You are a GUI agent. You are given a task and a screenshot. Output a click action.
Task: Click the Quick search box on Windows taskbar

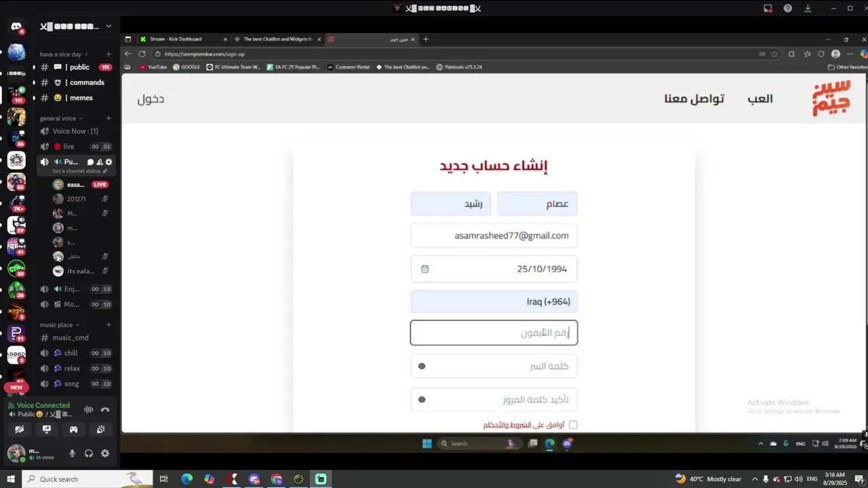coord(88,479)
